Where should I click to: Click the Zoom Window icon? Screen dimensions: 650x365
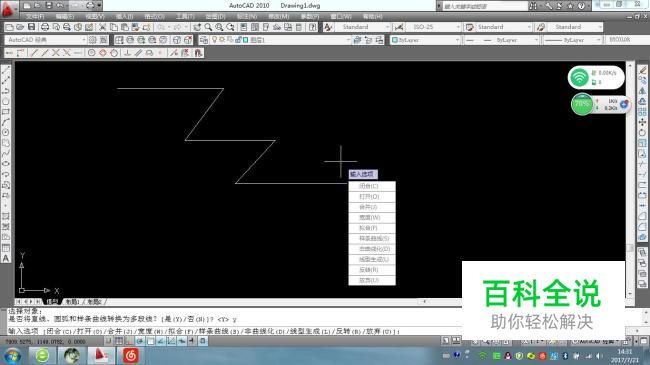(219, 27)
